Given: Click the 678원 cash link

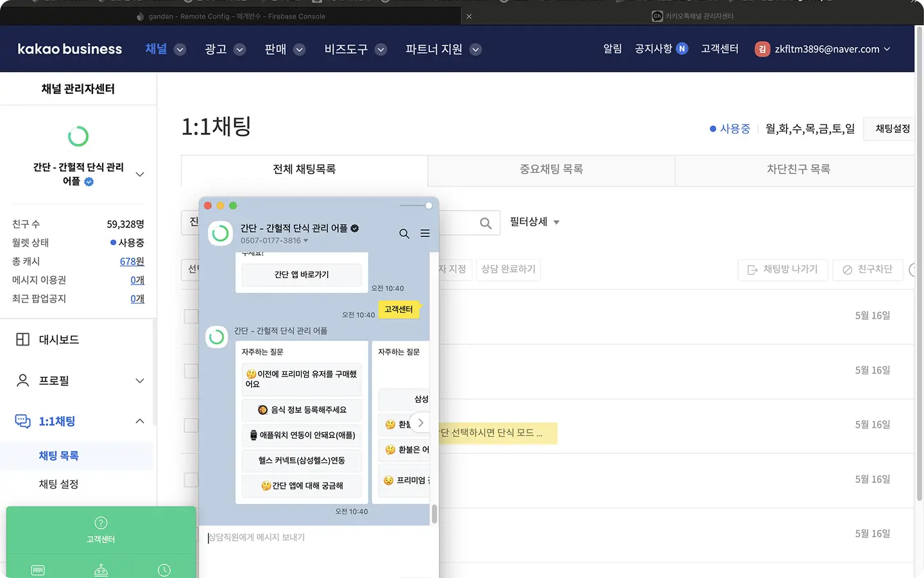Looking at the screenshot, I should pyautogui.click(x=132, y=261).
